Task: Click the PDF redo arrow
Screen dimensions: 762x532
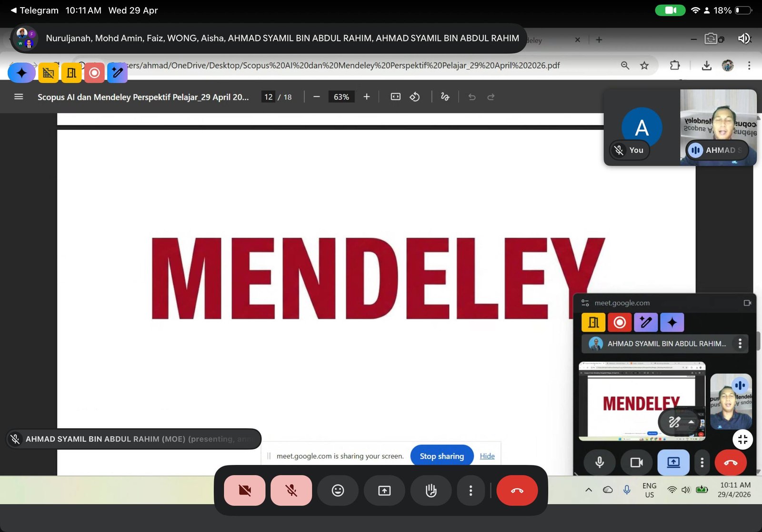Action: tap(491, 97)
